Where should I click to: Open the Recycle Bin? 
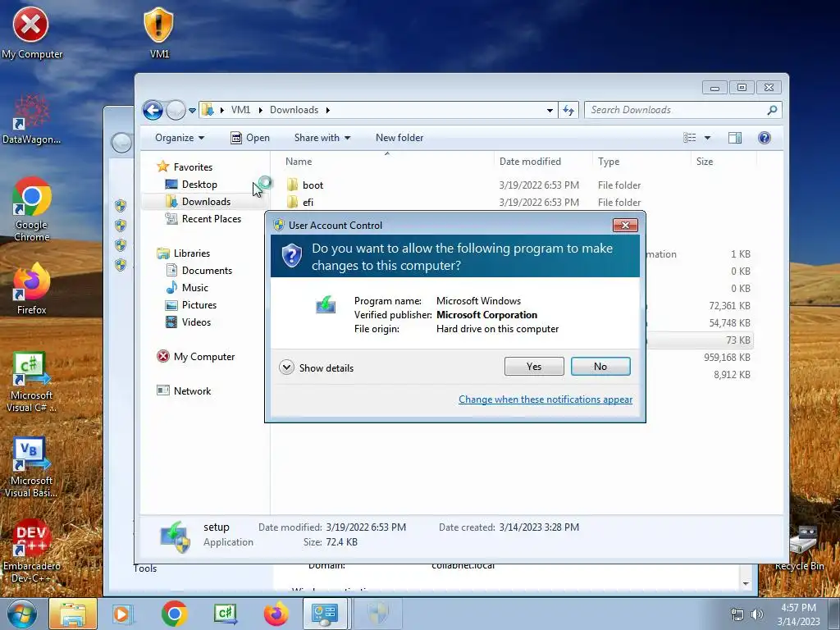(799, 549)
